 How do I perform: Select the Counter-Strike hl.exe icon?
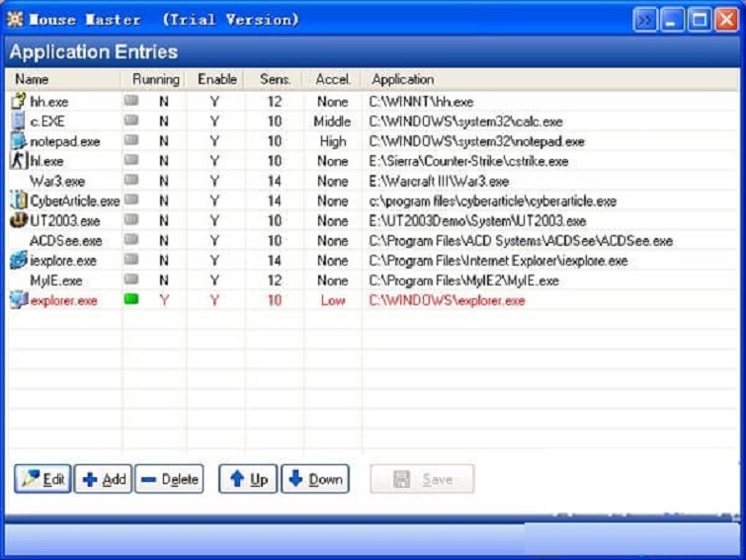pos(19,161)
